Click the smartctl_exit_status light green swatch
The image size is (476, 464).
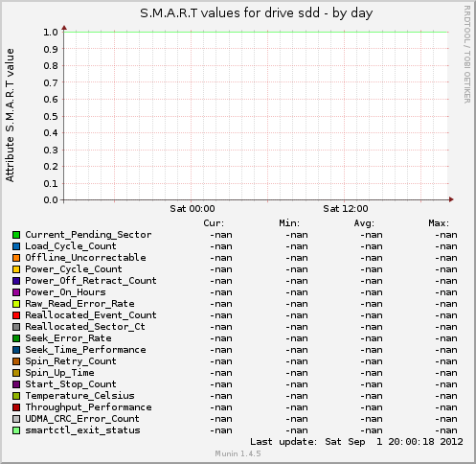(16, 430)
